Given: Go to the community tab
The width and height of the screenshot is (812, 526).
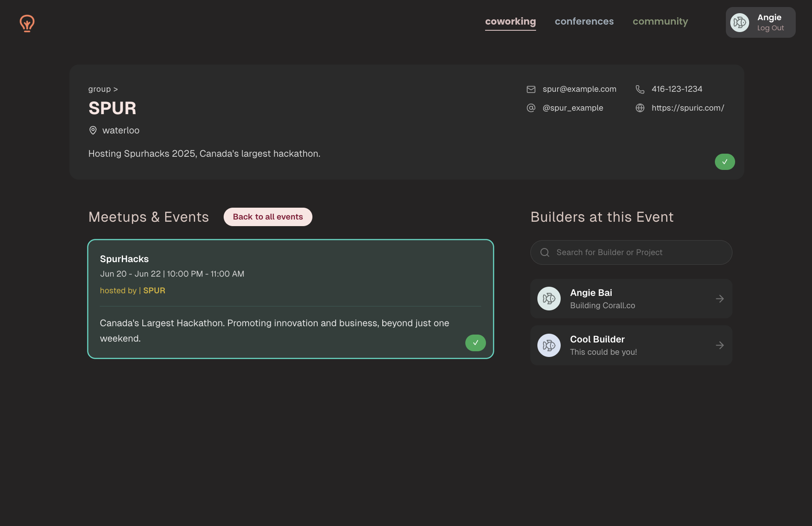Looking at the screenshot, I should [660, 22].
